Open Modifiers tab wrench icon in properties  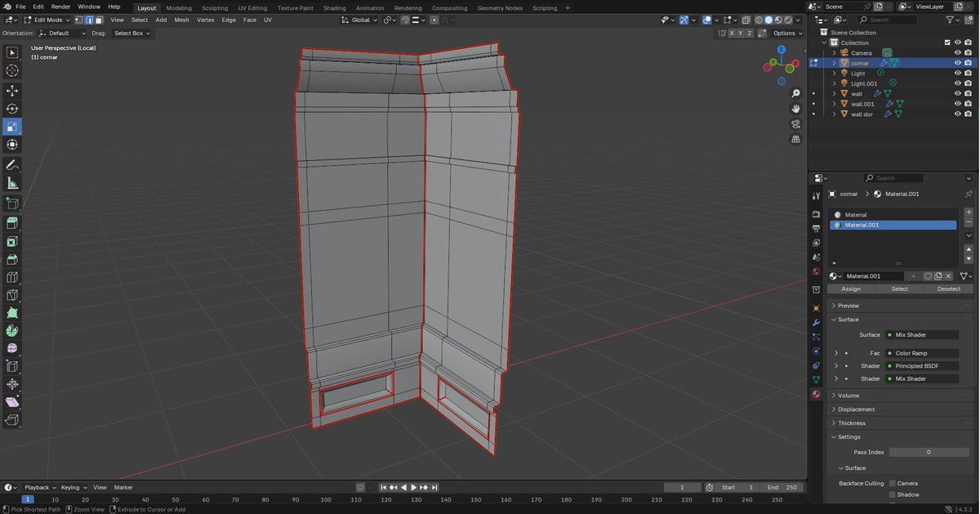[x=815, y=323]
